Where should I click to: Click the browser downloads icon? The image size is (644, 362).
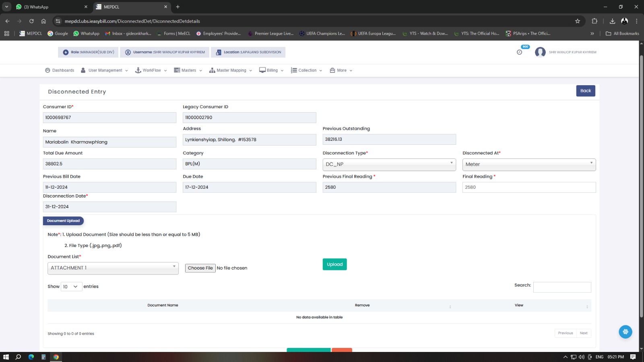point(612,21)
